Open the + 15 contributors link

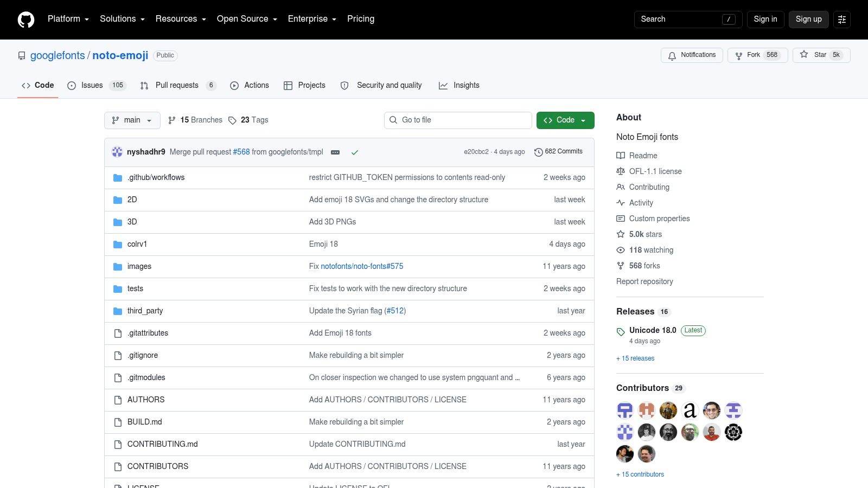[x=640, y=475]
